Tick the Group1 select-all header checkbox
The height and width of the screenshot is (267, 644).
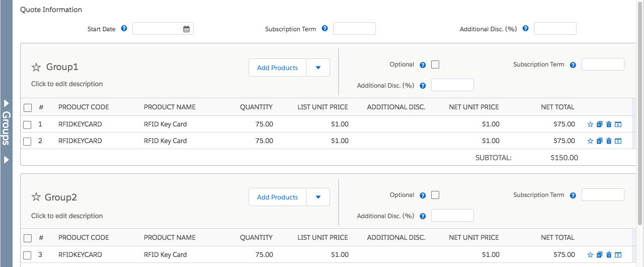[28, 107]
